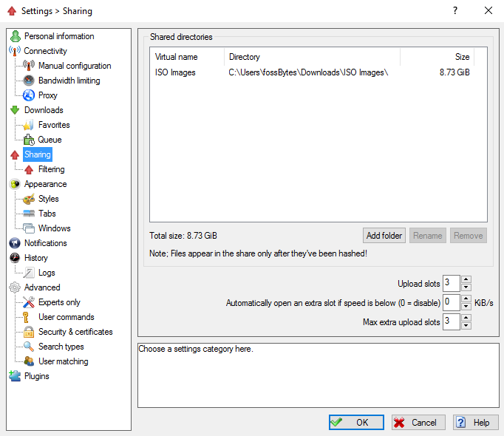Open the Connectivity settings category

coord(45,51)
